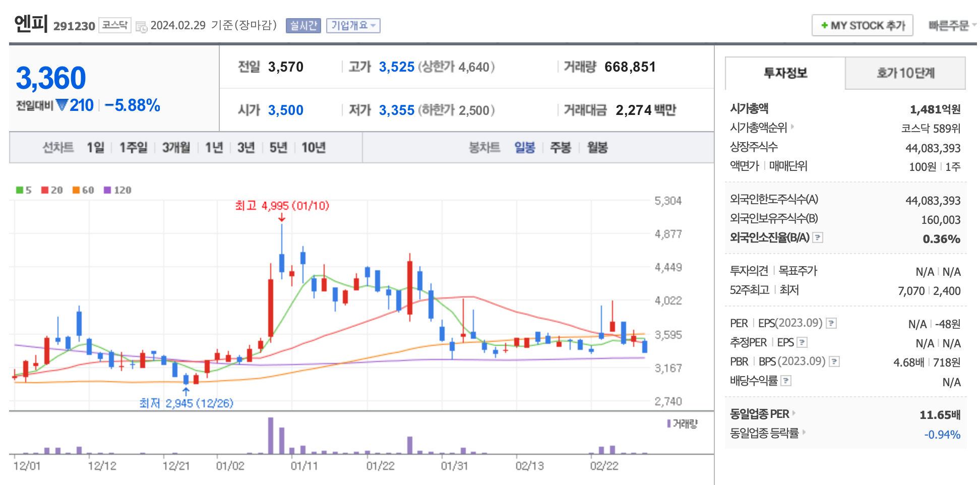Click the PER | EPS help icon
980x485 pixels.
tap(831, 323)
